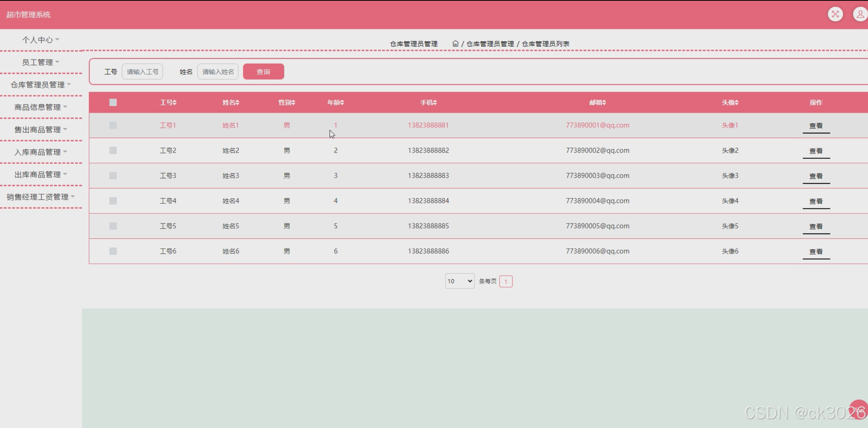868x428 pixels.
Task: Check the checkbox for 工号2 row
Action: pos(113,150)
